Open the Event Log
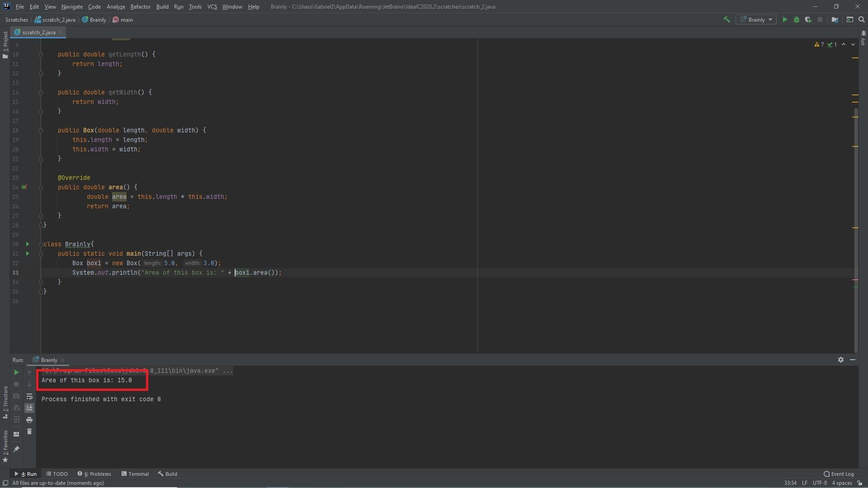The width and height of the screenshot is (868, 488). tap(839, 474)
